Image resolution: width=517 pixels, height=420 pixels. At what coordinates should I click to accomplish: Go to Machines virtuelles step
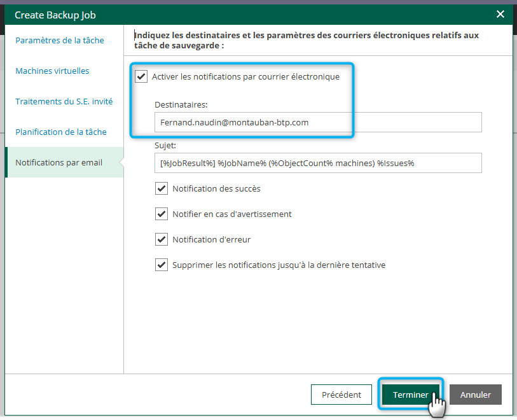pyautogui.click(x=52, y=71)
